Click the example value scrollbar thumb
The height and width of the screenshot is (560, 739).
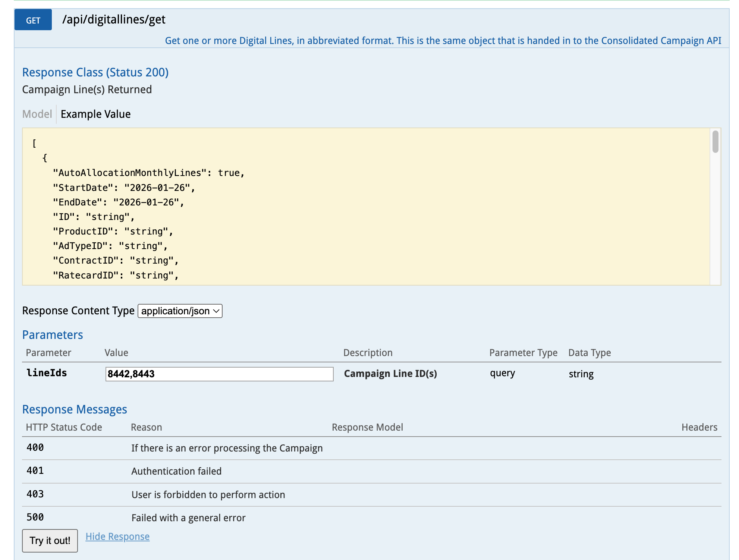click(x=715, y=142)
